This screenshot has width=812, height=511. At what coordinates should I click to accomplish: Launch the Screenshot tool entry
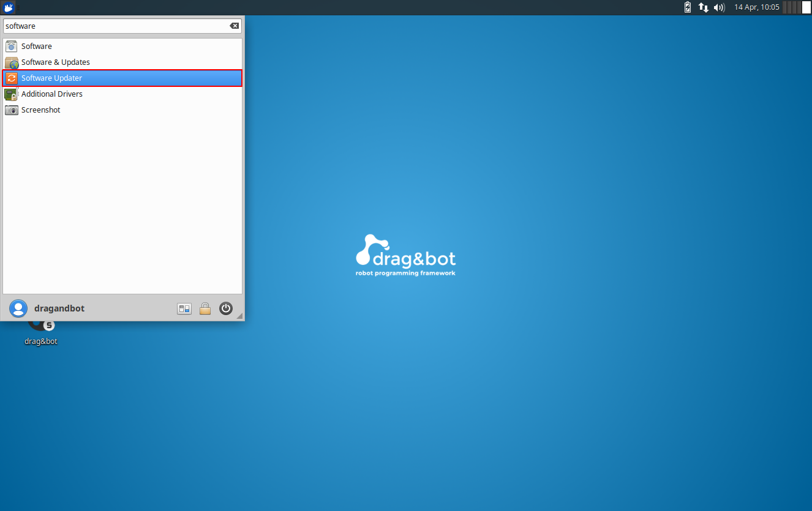coord(122,110)
